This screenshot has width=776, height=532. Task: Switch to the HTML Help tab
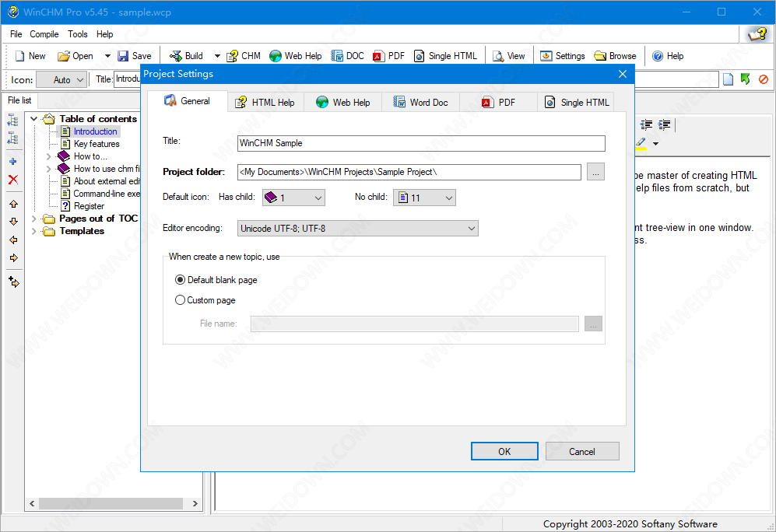265,103
